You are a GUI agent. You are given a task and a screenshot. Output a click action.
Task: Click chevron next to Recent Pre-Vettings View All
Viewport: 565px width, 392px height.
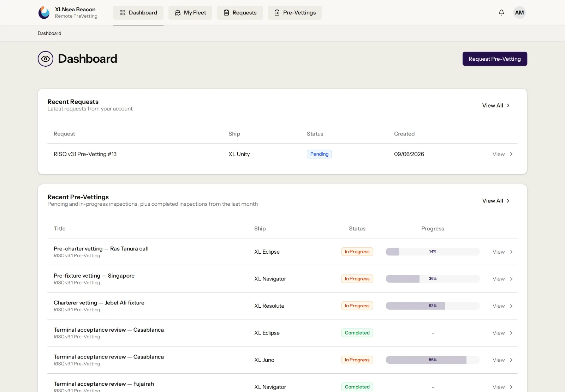(508, 201)
